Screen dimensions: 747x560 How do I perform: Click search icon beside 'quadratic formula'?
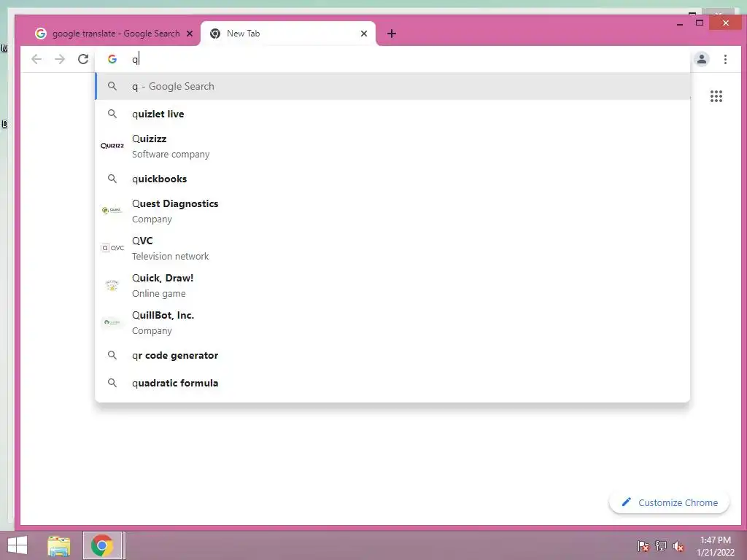[112, 383]
